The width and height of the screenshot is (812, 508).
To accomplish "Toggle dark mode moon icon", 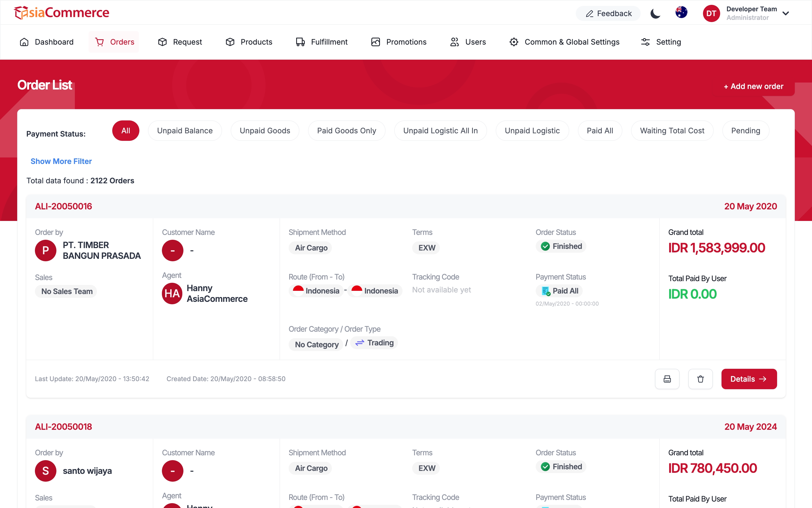I will [655, 13].
